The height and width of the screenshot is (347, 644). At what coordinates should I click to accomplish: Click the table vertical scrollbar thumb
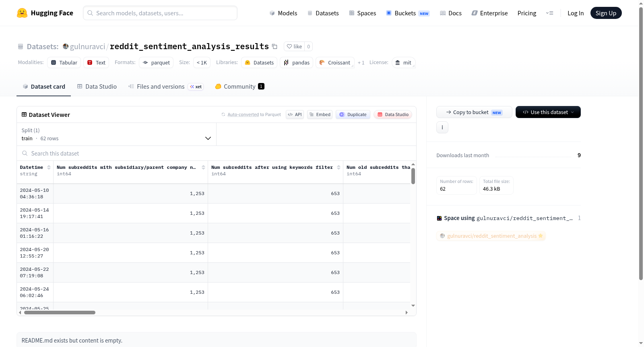tap(413, 176)
